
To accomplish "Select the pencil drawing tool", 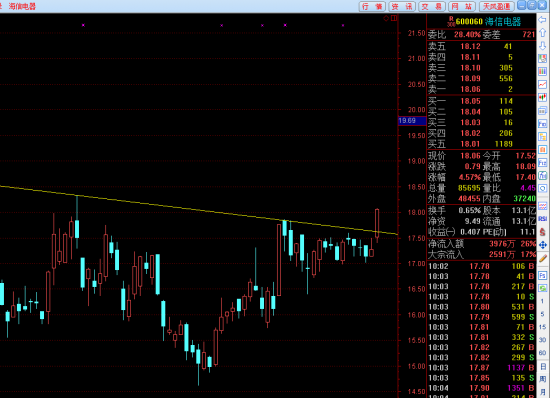I will [542, 259].
